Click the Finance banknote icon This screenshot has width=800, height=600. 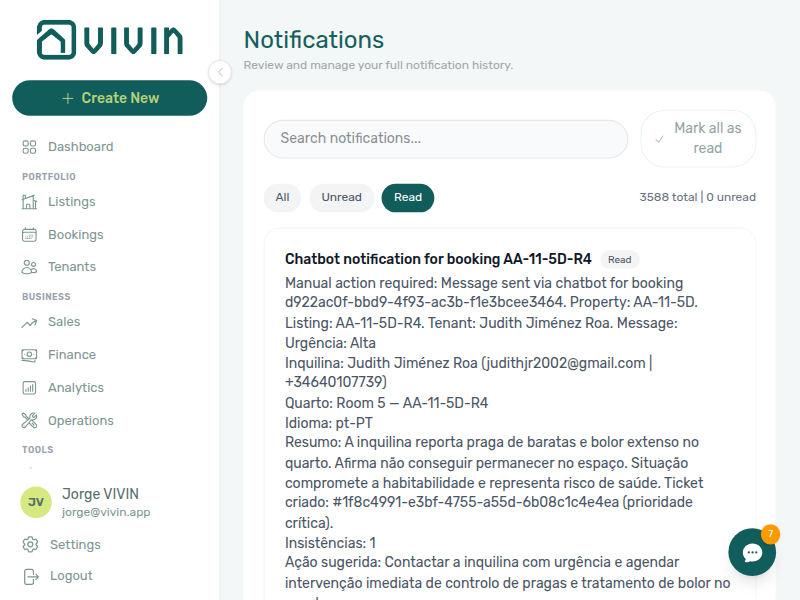pyautogui.click(x=29, y=355)
